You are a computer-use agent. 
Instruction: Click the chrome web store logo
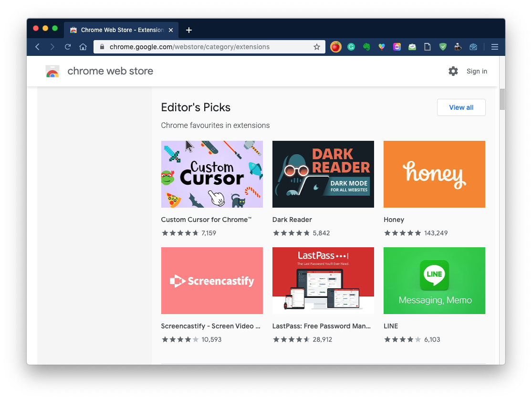[x=52, y=71]
